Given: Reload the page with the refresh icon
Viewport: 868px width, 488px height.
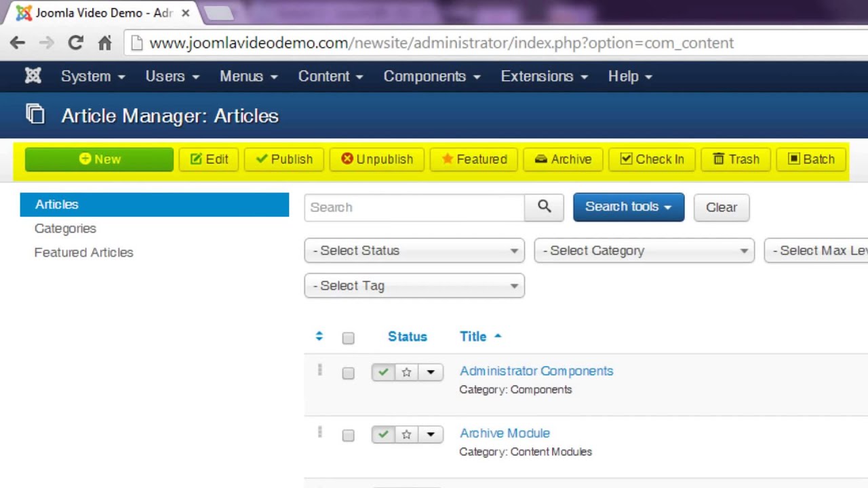Looking at the screenshot, I should (75, 43).
